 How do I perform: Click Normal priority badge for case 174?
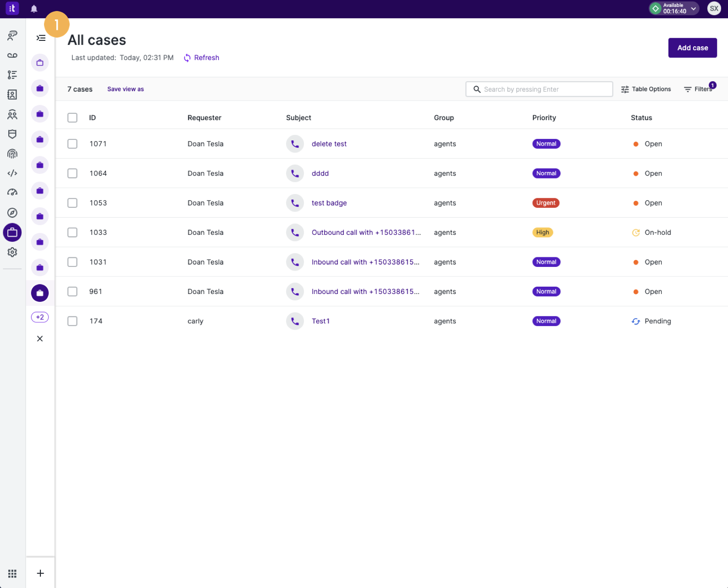[x=546, y=321]
